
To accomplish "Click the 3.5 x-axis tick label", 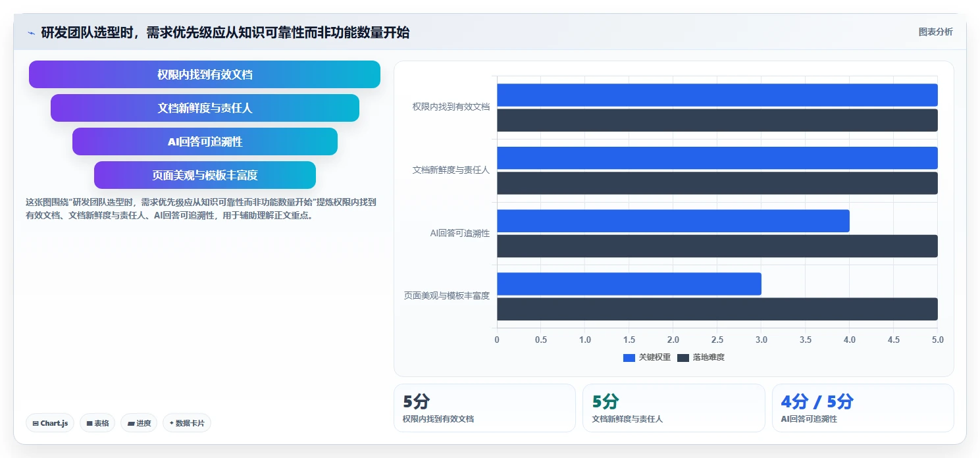I will (805, 340).
